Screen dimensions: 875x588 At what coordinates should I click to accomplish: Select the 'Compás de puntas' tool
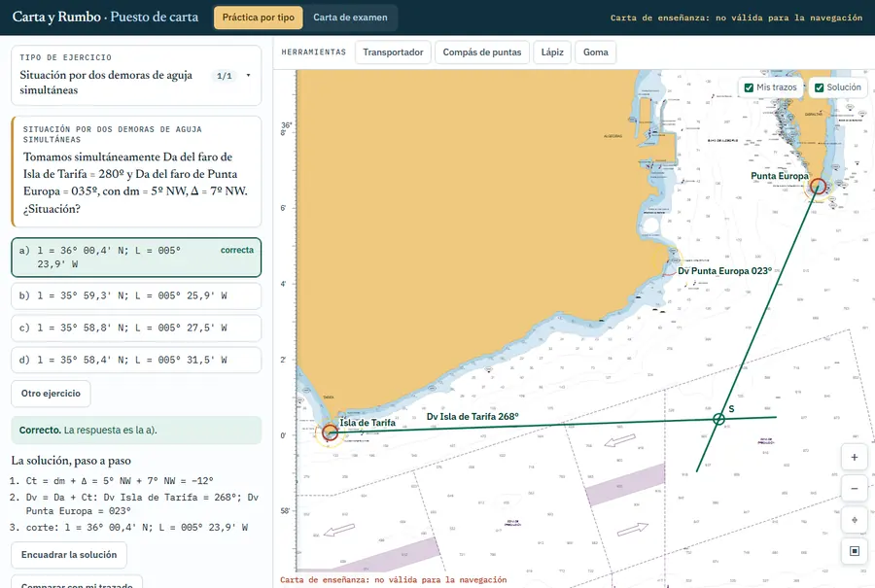(482, 52)
